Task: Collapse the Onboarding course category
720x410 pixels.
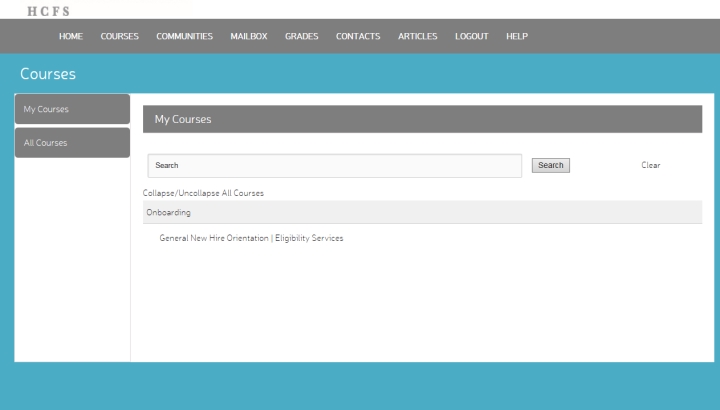Action: [x=168, y=212]
